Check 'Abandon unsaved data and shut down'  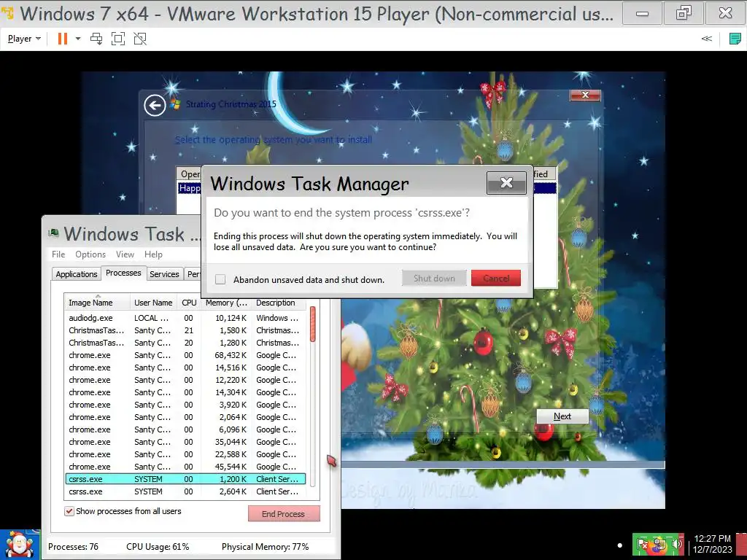pyautogui.click(x=220, y=279)
